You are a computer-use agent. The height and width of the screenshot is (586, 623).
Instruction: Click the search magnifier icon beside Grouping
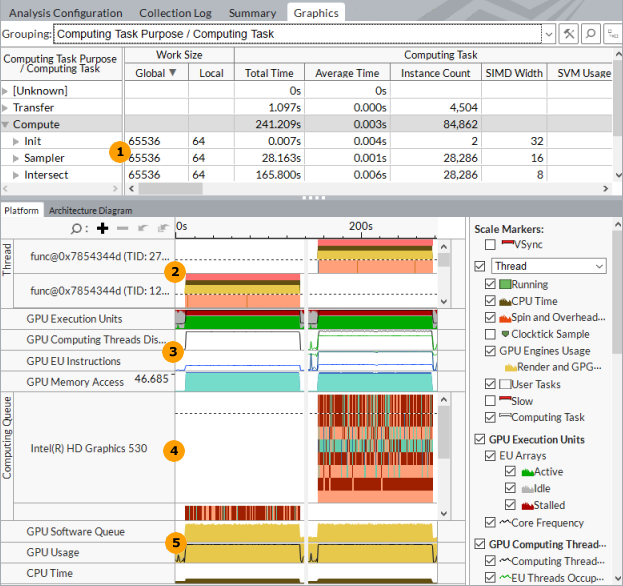pos(590,34)
